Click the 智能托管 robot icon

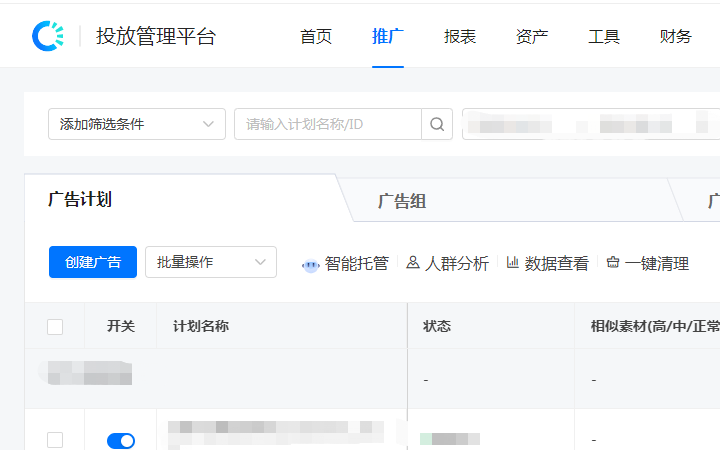[311, 265]
